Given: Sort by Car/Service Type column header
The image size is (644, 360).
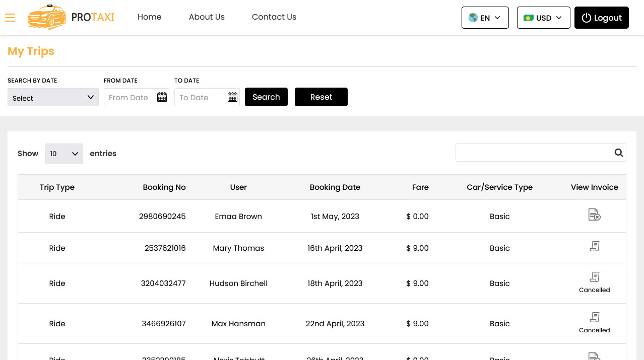Looking at the screenshot, I should pos(500,187).
